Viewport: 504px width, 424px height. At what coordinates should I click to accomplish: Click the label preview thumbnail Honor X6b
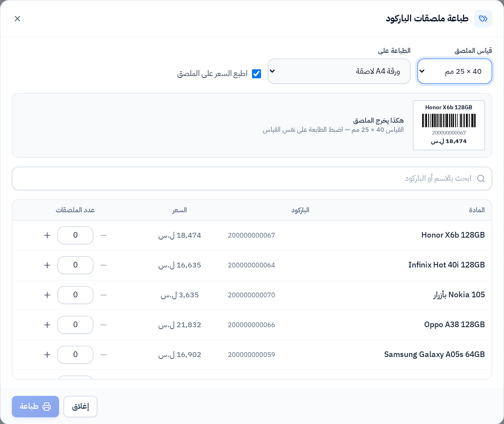[x=449, y=125]
